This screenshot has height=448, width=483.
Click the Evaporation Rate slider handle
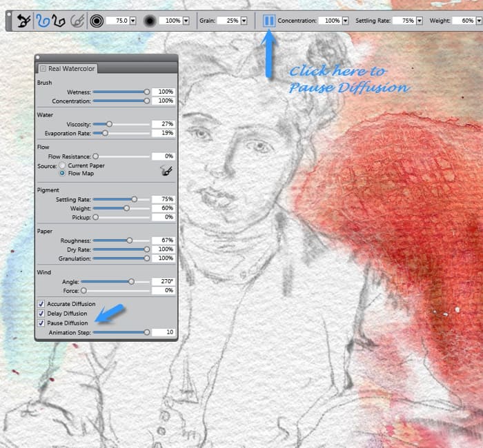(x=105, y=133)
